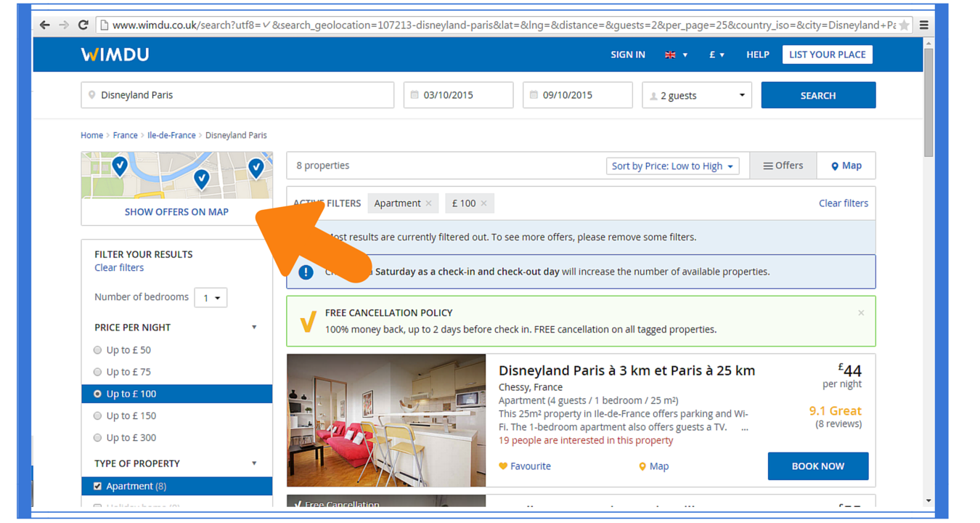Click the orange Map pin on listing
The image size is (980, 523).
click(642, 466)
